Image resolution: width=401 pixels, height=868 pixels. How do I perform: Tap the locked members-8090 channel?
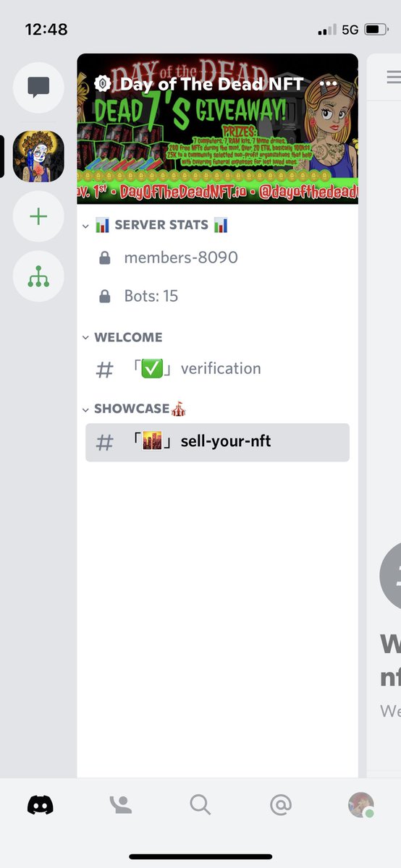(x=217, y=258)
